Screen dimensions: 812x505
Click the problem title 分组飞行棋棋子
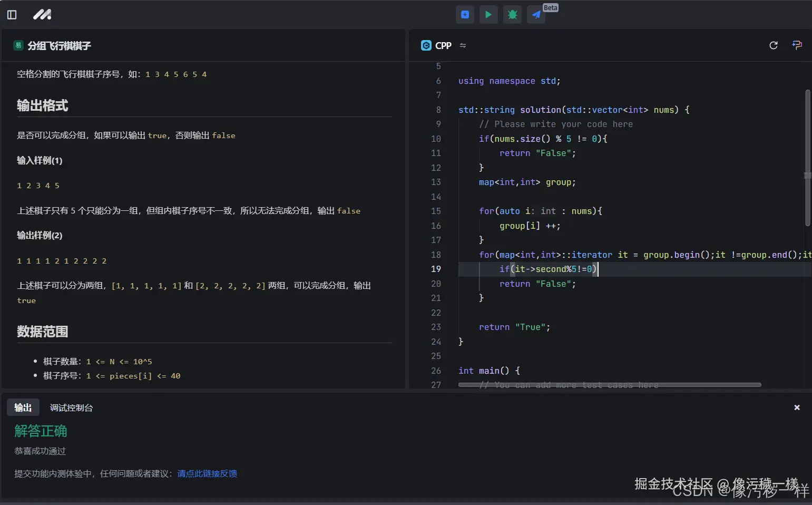[59, 46]
